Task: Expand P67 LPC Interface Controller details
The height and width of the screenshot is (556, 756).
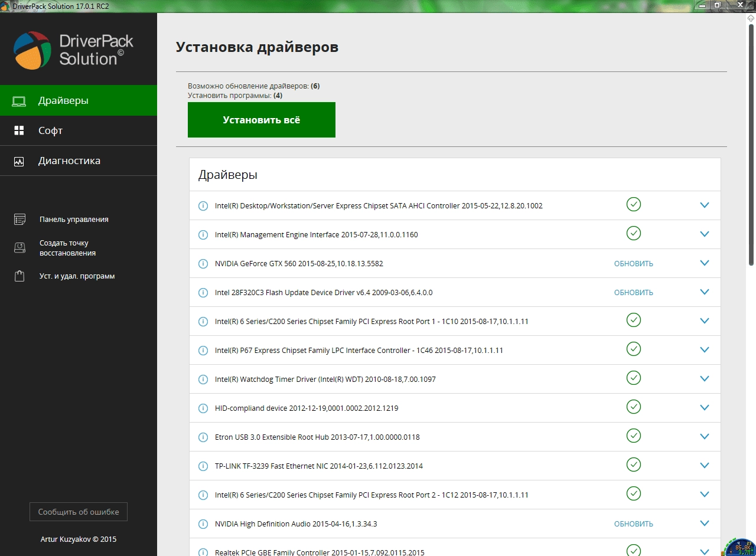Action: (x=704, y=350)
